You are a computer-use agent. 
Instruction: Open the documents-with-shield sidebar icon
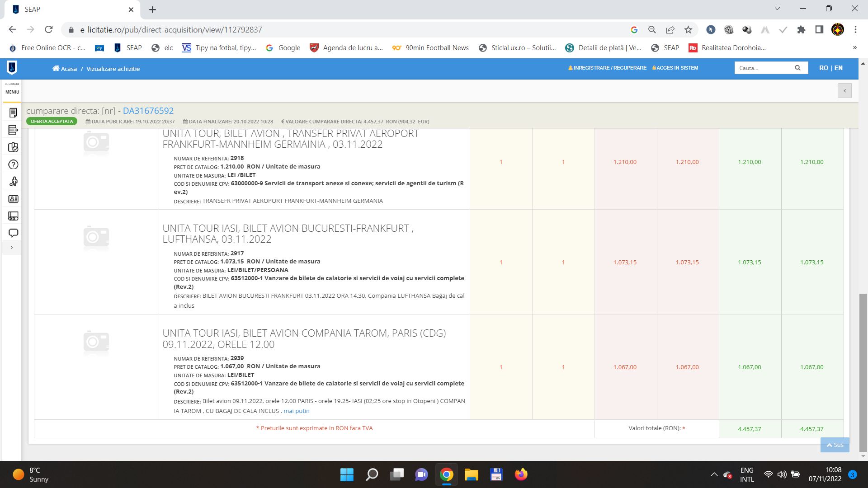(x=13, y=147)
